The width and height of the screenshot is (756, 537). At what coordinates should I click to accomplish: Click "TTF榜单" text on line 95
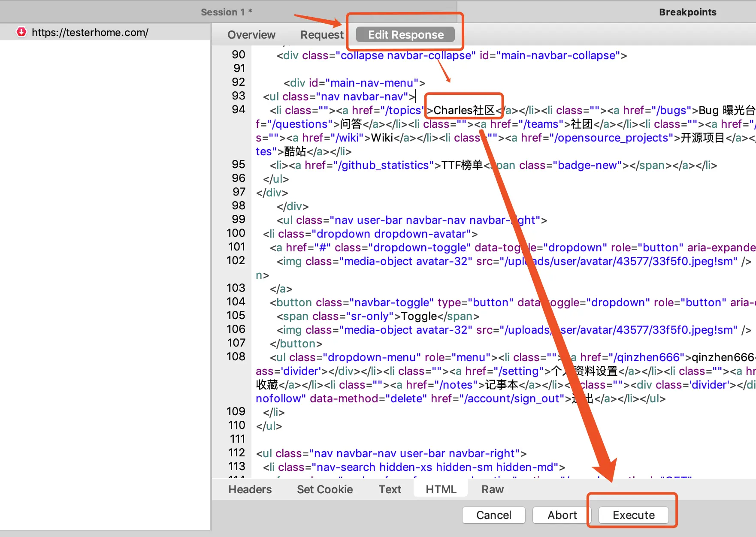point(463,165)
